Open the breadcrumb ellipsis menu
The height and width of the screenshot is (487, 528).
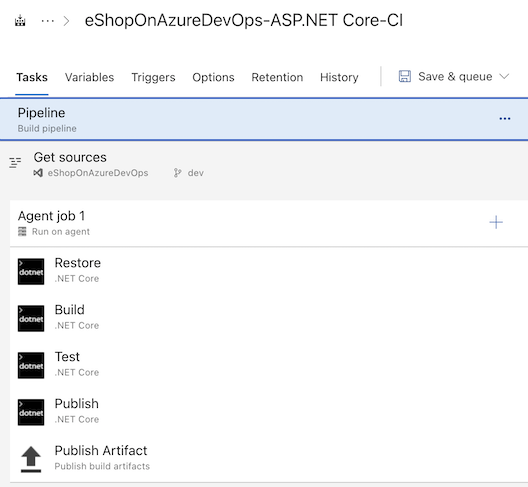[47, 21]
